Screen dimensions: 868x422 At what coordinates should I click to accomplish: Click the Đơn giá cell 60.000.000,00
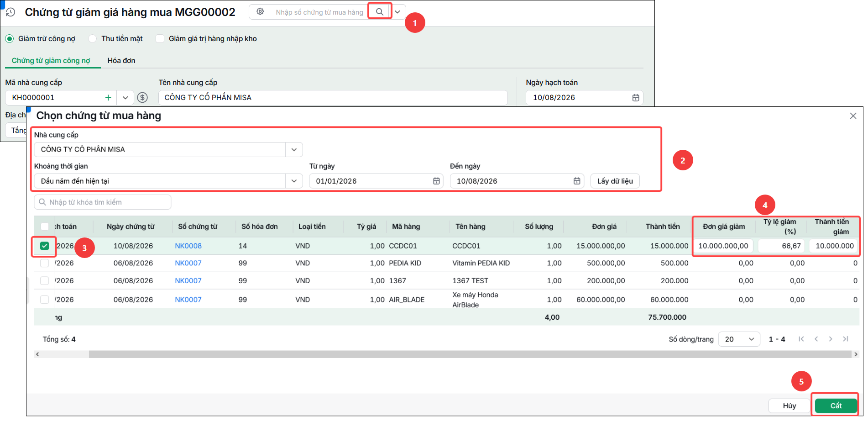[x=601, y=300]
